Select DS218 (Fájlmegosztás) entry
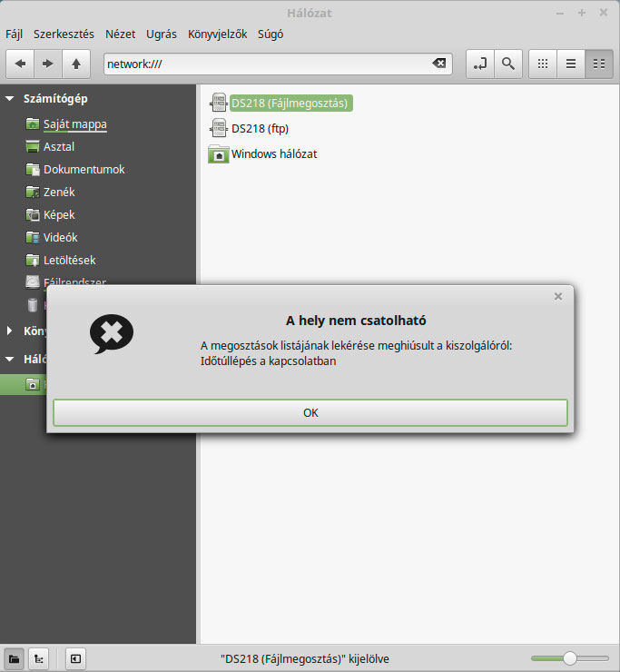The width and height of the screenshot is (620, 672). (290, 104)
